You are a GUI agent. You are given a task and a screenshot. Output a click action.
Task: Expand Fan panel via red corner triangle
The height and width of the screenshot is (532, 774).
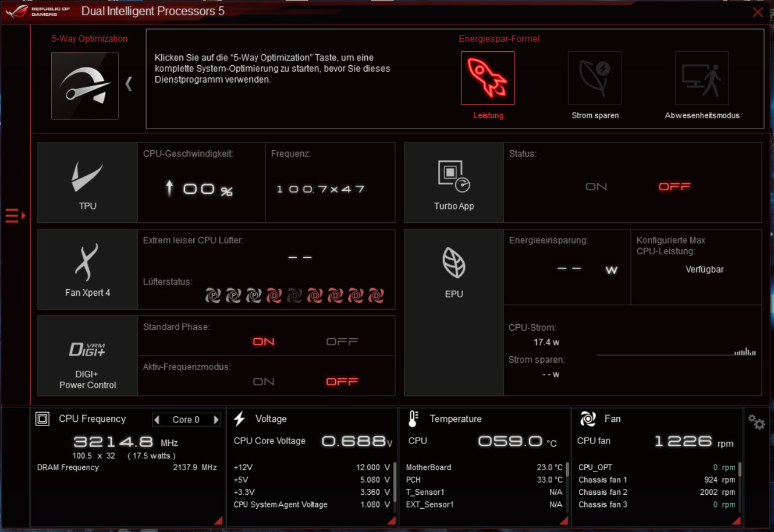coord(736,520)
